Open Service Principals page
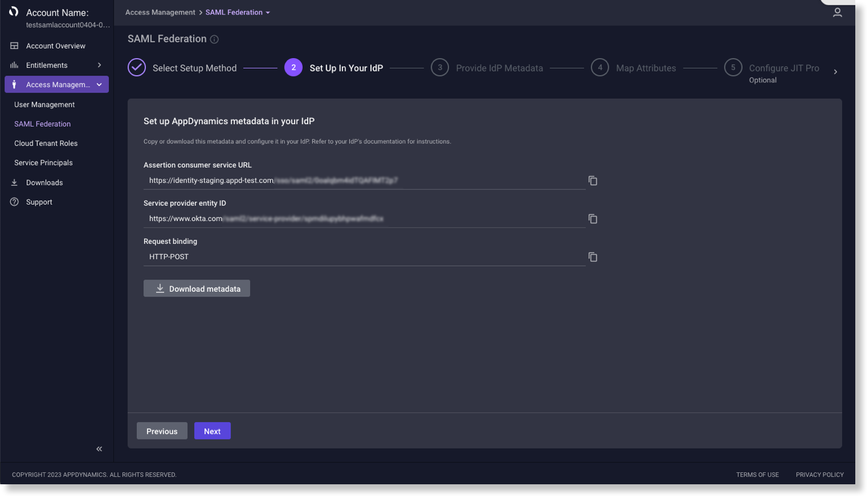Viewport: 868px width, 497px height. (x=44, y=163)
